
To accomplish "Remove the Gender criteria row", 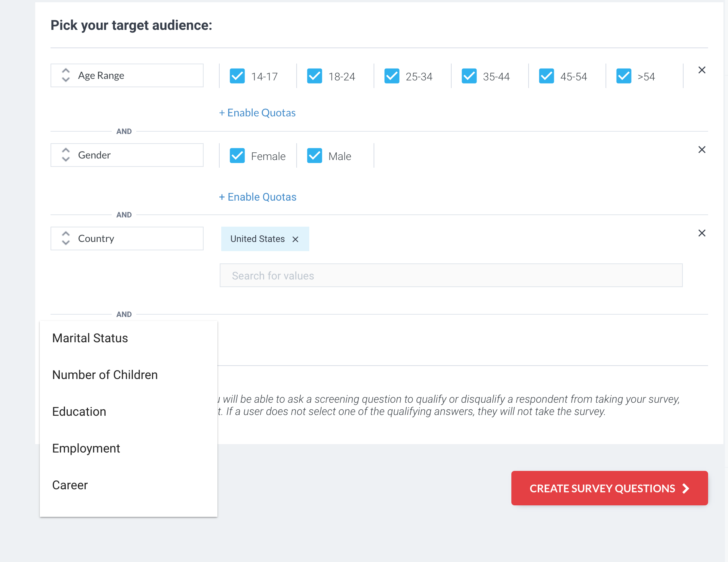I will coord(702,150).
